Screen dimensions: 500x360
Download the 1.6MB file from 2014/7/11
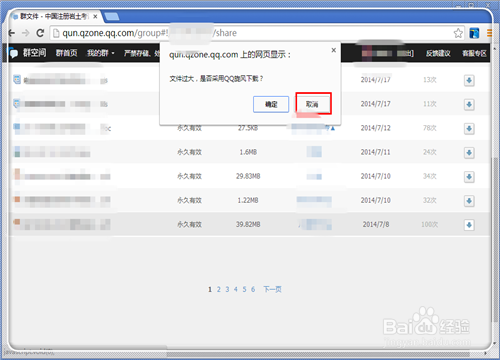[x=469, y=153]
